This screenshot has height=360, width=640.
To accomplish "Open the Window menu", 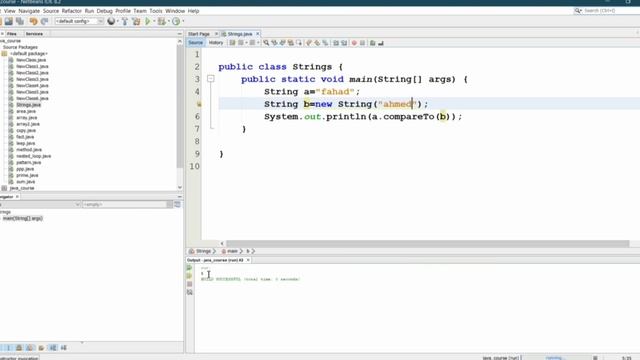I will tap(175, 11).
